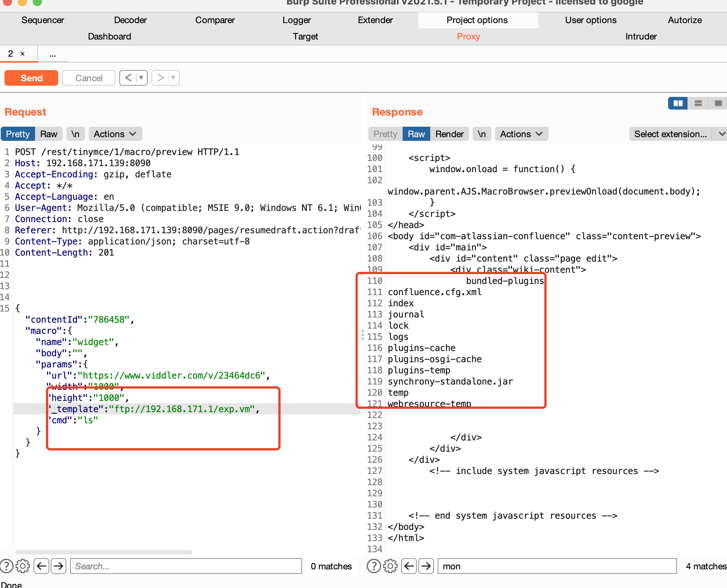Toggle \n character display for the Response
Screen dimensions: 727x588
(x=482, y=134)
